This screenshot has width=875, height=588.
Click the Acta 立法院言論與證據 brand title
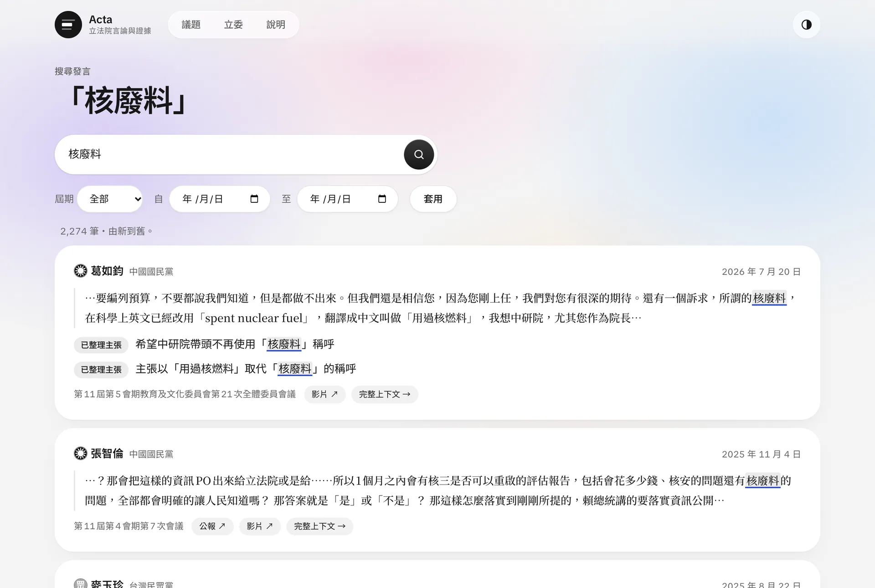pyautogui.click(x=120, y=25)
